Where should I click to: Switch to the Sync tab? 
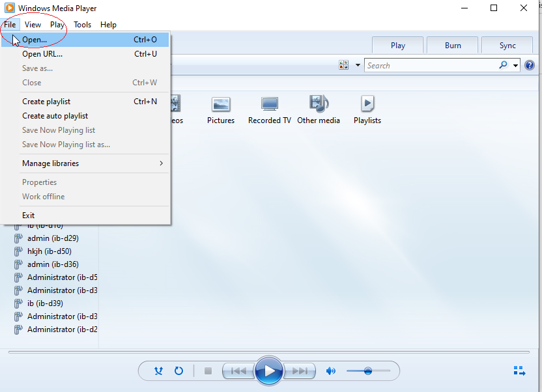pos(507,45)
